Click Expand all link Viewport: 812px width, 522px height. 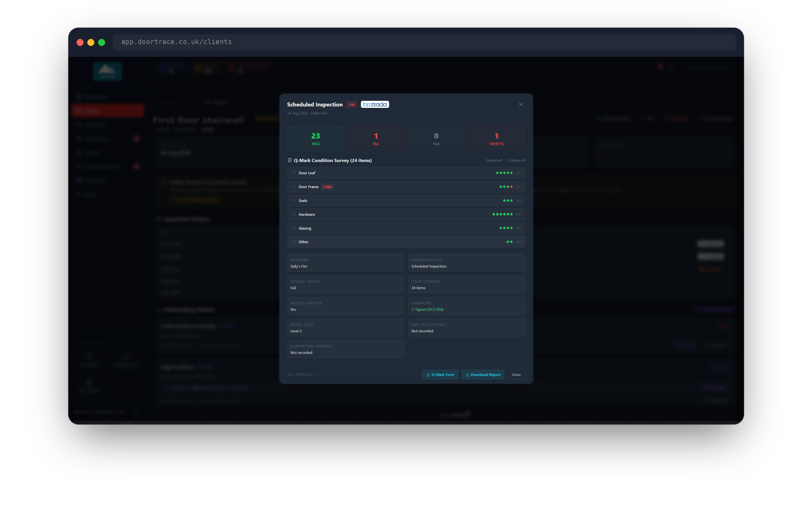tap(494, 160)
